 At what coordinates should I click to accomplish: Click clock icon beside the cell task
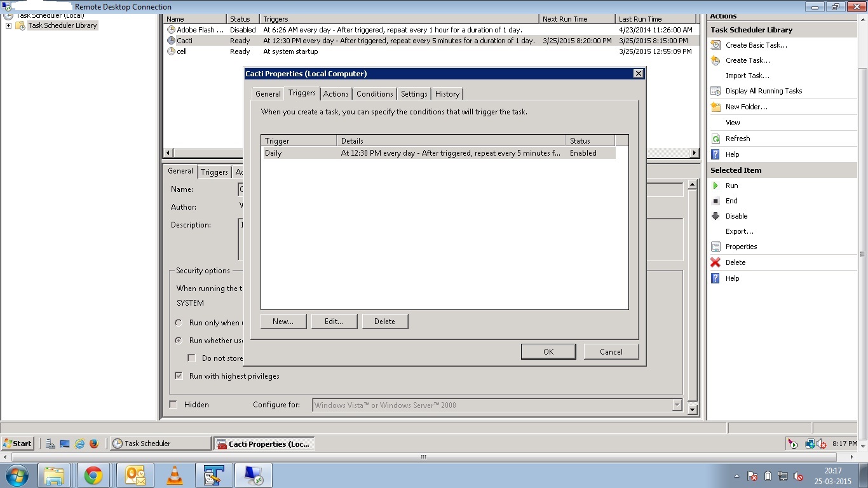171,51
